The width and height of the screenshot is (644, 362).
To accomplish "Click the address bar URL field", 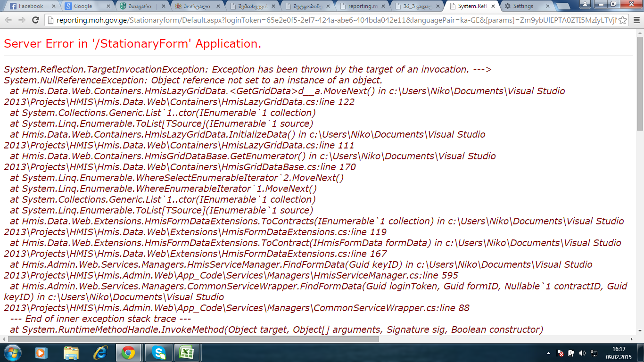I will coord(330,20).
